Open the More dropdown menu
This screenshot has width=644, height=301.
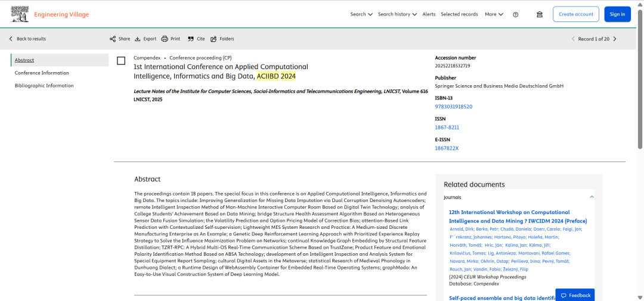[x=494, y=14]
